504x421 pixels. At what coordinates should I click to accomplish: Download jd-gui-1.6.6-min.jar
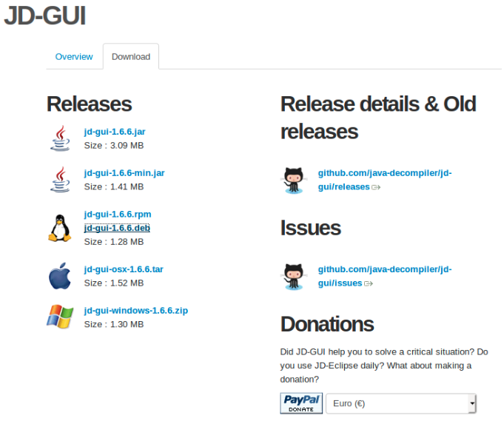pyautogui.click(x=124, y=173)
